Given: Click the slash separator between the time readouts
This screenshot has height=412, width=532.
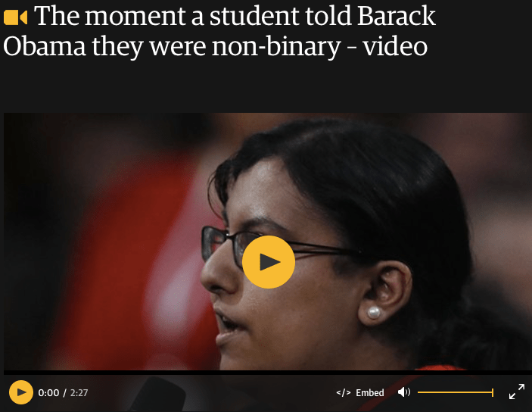Looking at the screenshot, I should 64,392.
